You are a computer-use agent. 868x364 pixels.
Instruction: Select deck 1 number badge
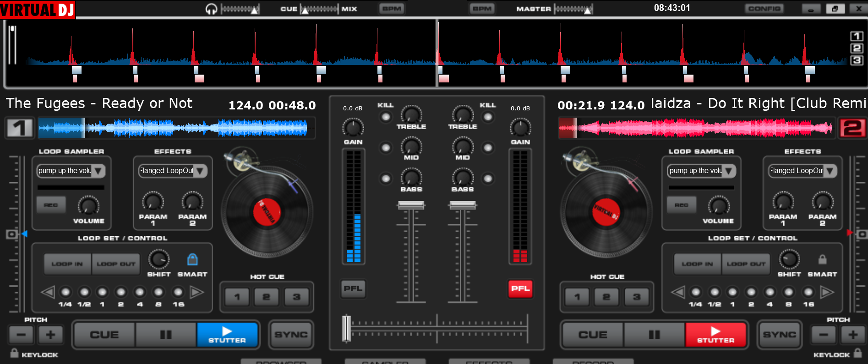tap(19, 128)
